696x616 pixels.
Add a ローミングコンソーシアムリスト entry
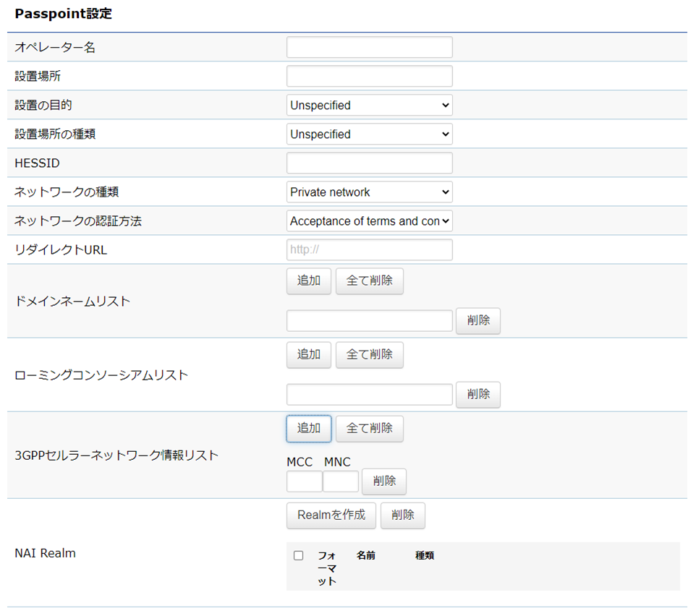pos(309,355)
